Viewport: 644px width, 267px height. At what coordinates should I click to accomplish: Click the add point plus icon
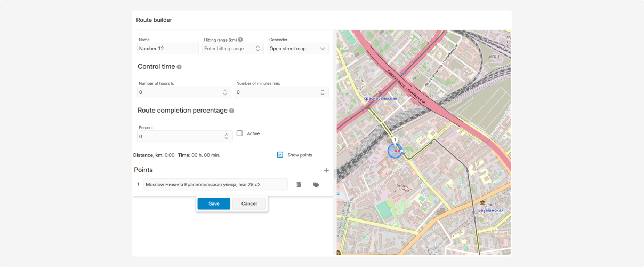pyautogui.click(x=326, y=170)
